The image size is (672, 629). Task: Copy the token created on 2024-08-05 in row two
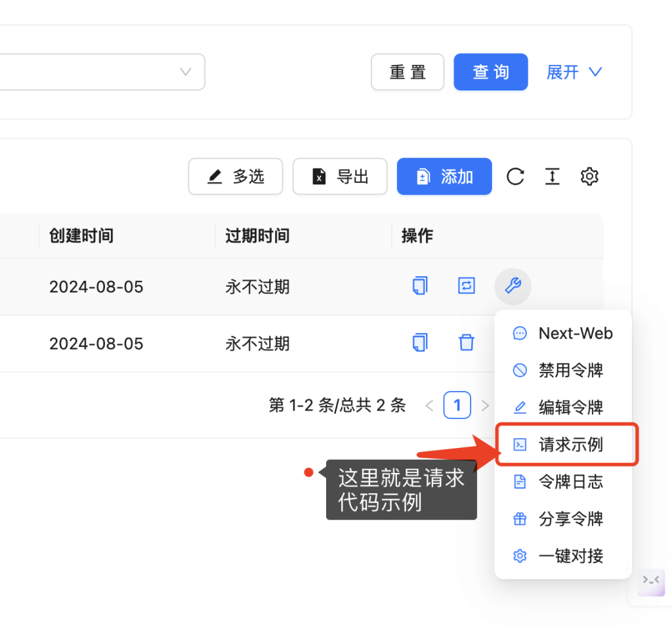pyautogui.click(x=421, y=342)
